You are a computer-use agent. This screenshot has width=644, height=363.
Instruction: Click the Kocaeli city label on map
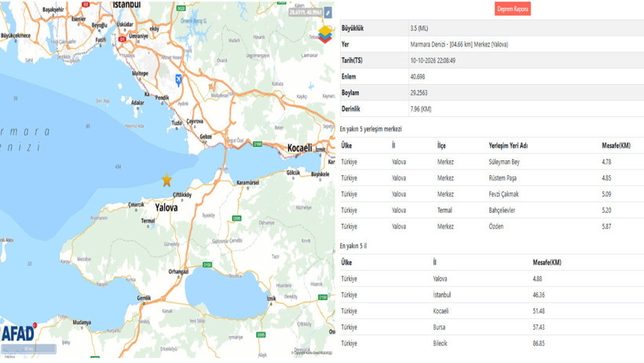tap(300, 148)
